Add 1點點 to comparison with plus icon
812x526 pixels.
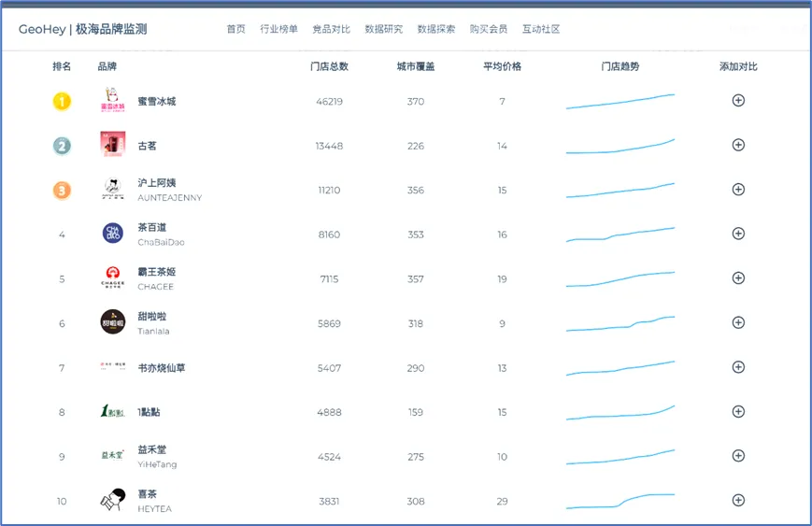pyautogui.click(x=738, y=412)
